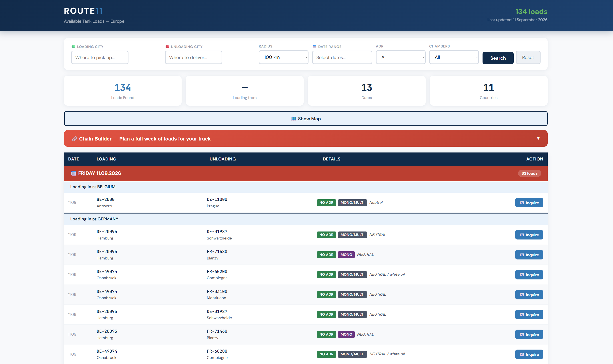Click the Search button

click(498, 58)
